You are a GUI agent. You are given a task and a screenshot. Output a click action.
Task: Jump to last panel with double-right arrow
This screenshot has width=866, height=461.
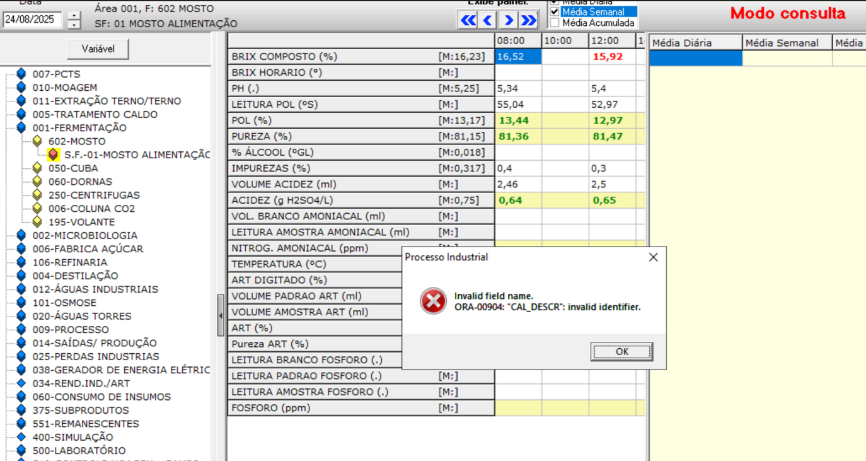528,20
